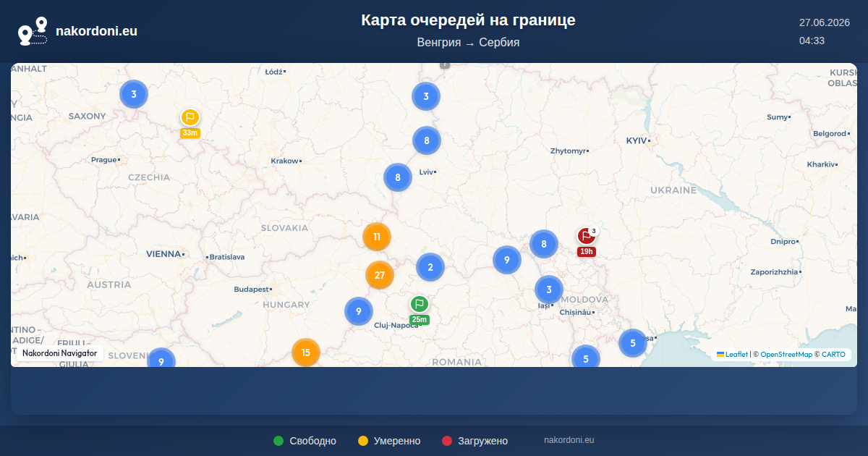Click the Zaporizhzhia city label
Viewport: 868px width, 456px height.
click(x=775, y=271)
